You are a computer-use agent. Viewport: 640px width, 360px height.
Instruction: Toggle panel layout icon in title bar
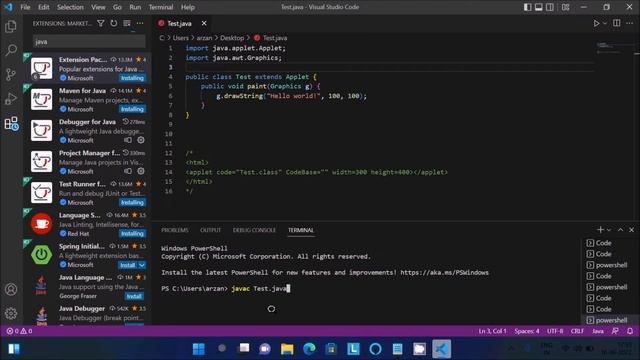539,7
